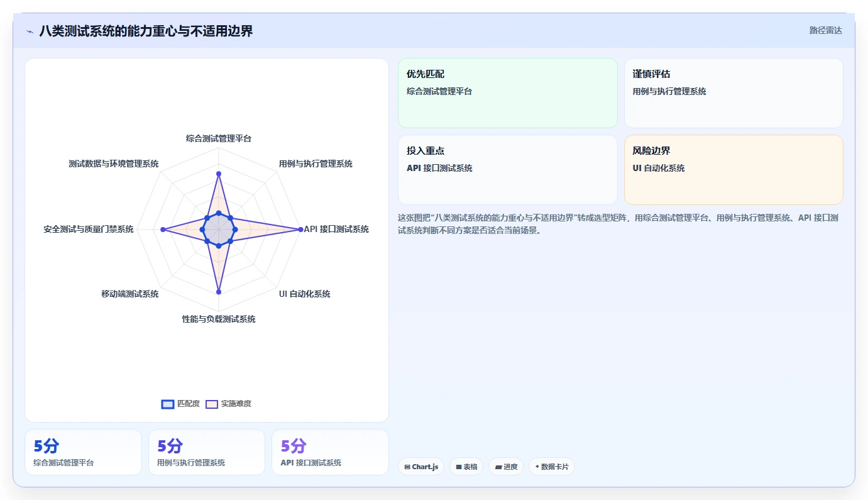Open the 投入重点 card
Image resolution: width=868 pixels, height=500 pixels.
[x=508, y=170]
